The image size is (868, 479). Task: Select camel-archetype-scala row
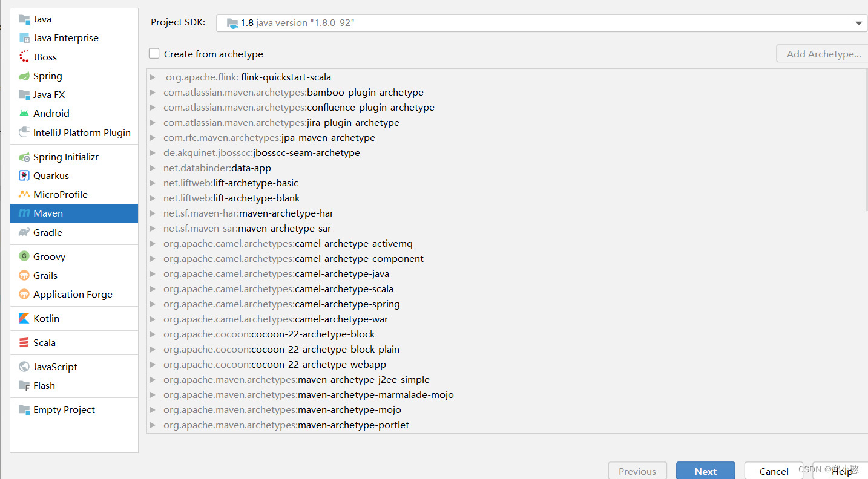506,288
